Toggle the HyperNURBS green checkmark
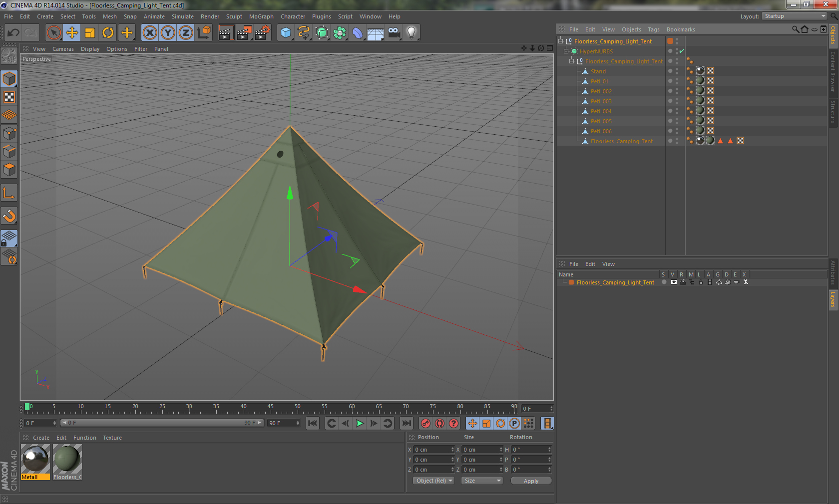 [x=682, y=51]
